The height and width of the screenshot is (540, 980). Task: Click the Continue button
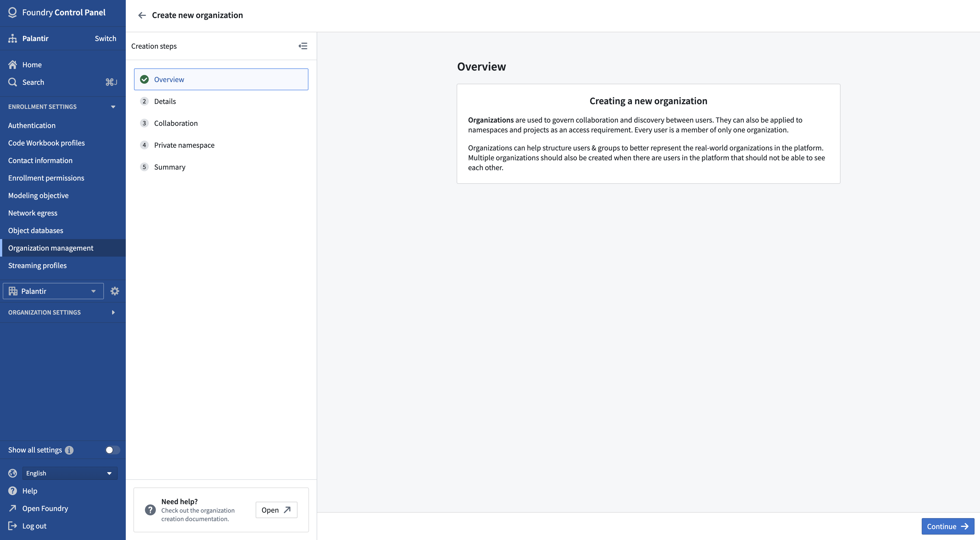click(948, 526)
